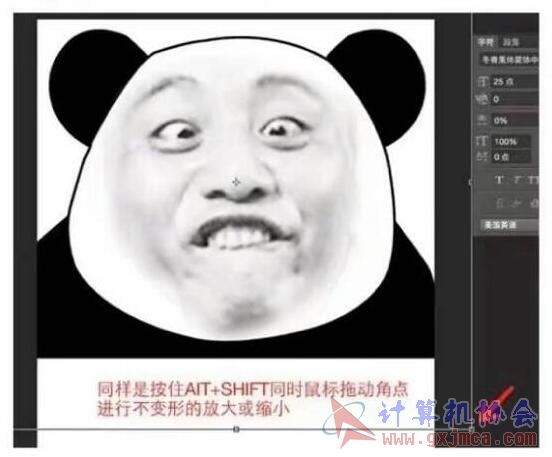Click the kerning V/A icon
Screen dimensions: 552x457
[482, 100]
